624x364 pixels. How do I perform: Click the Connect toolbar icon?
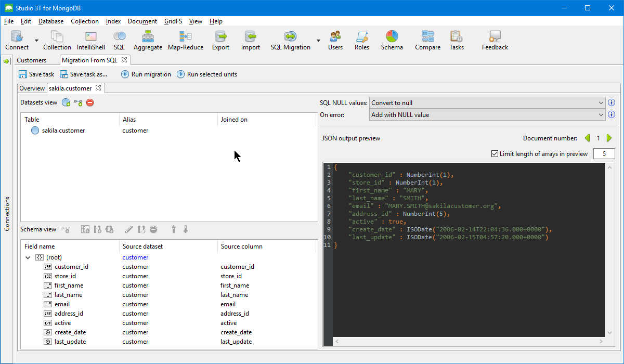click(17, 36)
